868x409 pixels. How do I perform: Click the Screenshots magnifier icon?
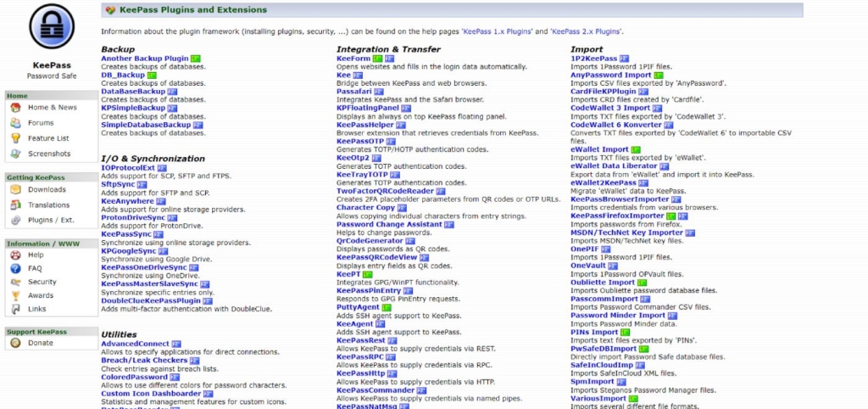tap(16, 154)
